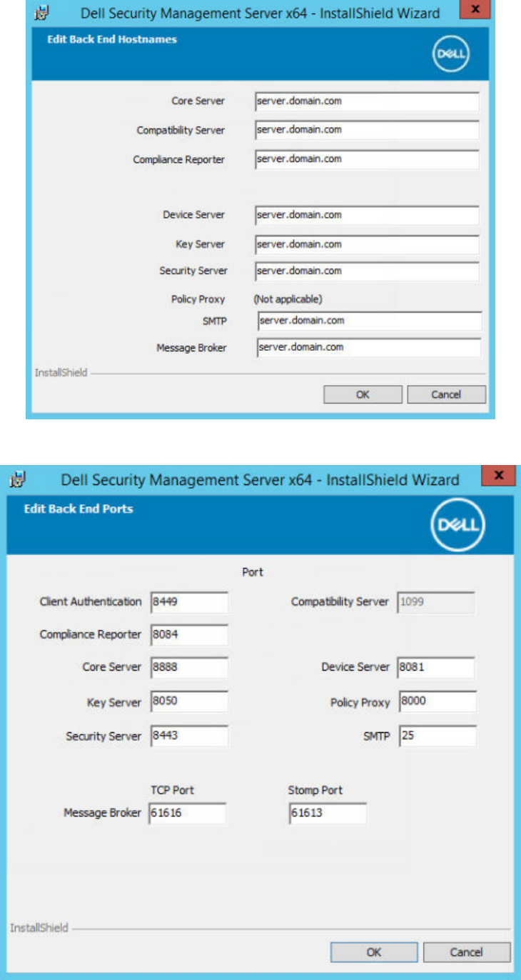Image resolution: width=521 pixels, height=980 pixels.
Task: Click the Message Broker hostname field
Action: (x=368, y=348)
